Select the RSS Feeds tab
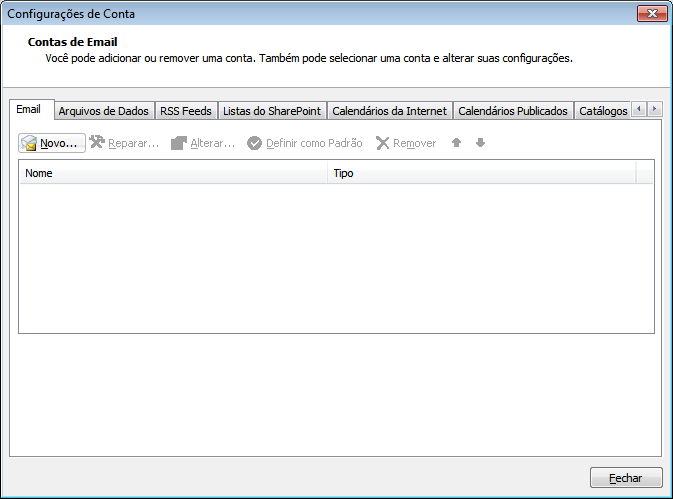Screen dimensions: 673x499 pos(186,111)
